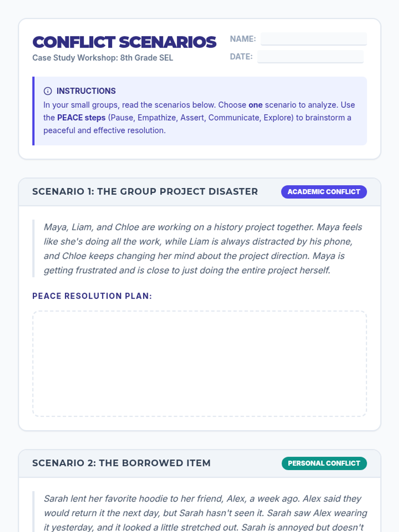Screen dimensions: 399x532
Task: Click the Academic Conflict badge
Action: click(324, 192)
